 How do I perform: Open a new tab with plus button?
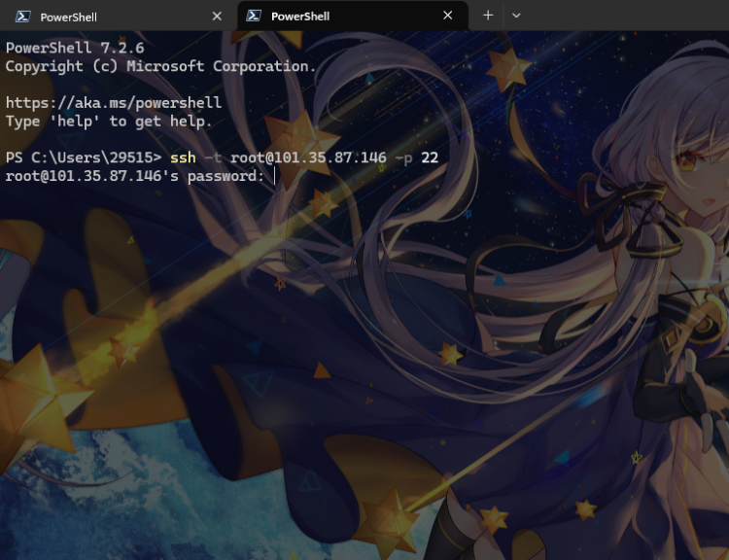click(488, 16)
